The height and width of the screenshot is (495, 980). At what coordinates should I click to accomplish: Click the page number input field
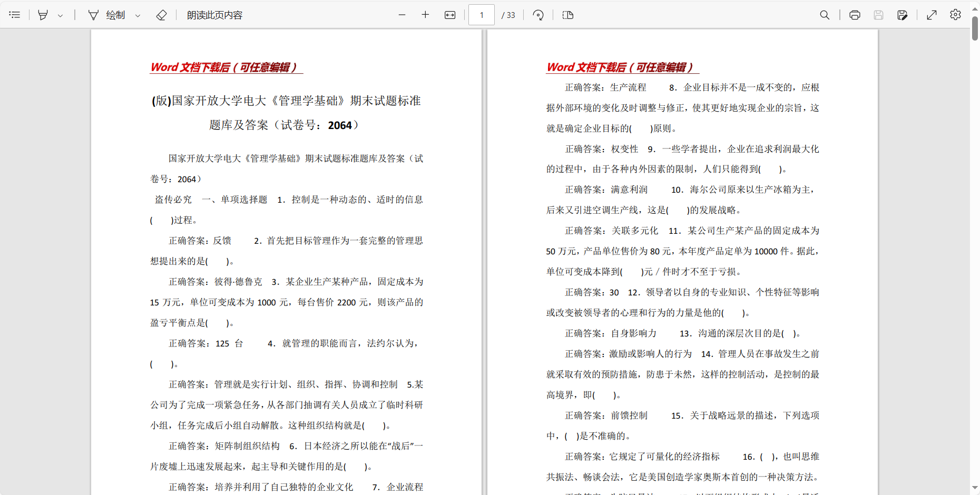(x=482, y=15)
